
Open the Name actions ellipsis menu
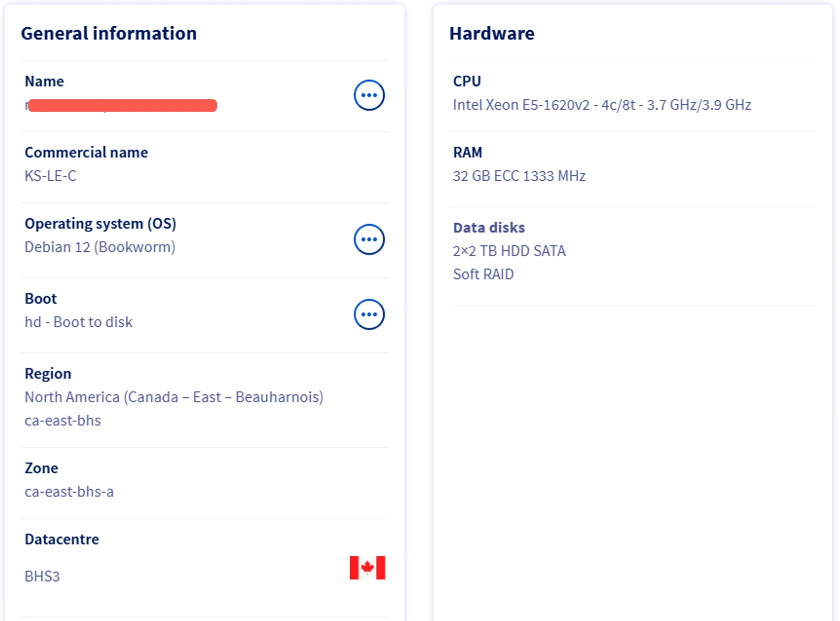pyautogui.click(x=369, y=95)
